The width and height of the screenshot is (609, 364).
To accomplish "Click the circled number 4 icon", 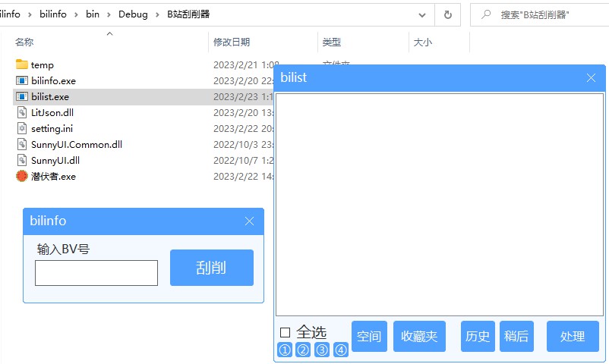I will point(341,350).
